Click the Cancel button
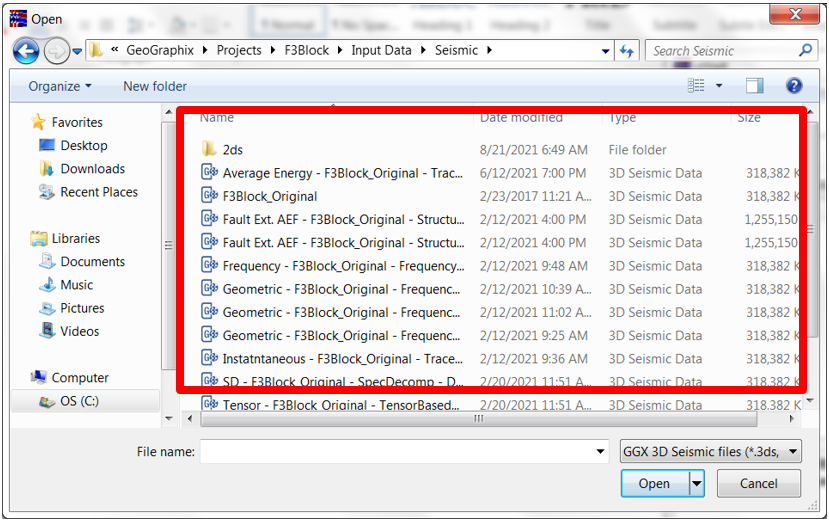The height and width of the screenshot is (522, 829). pos(759,483)
